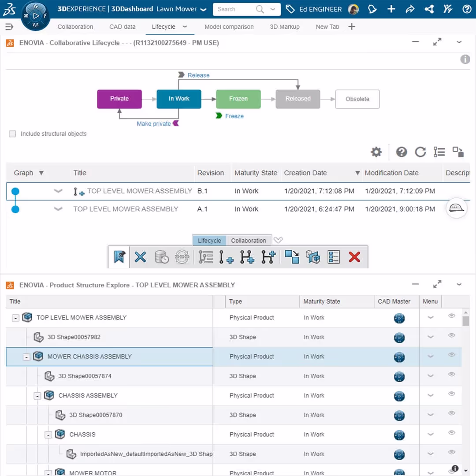Expand revision B.1 row chevron
Image resolution: width=476 pixels, height=476 pixels.
[x=58, y=191]
